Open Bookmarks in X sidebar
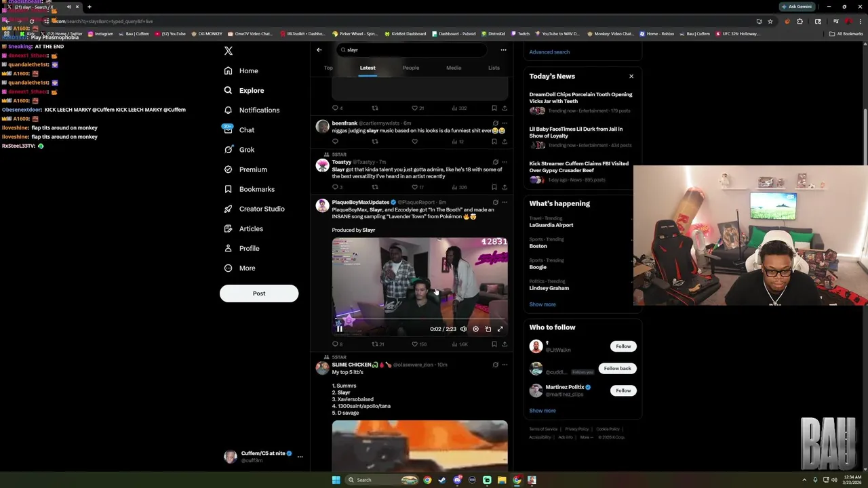 click(249, 189)
